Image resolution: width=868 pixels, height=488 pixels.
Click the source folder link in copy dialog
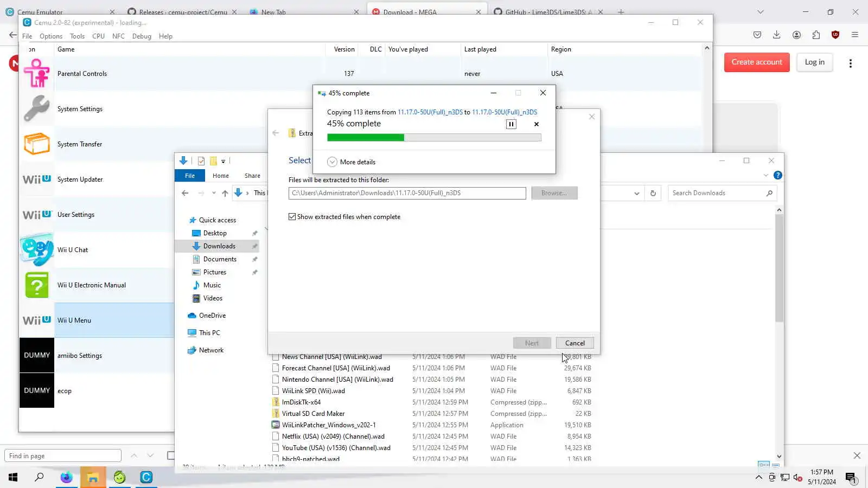(x=430, y=112)
